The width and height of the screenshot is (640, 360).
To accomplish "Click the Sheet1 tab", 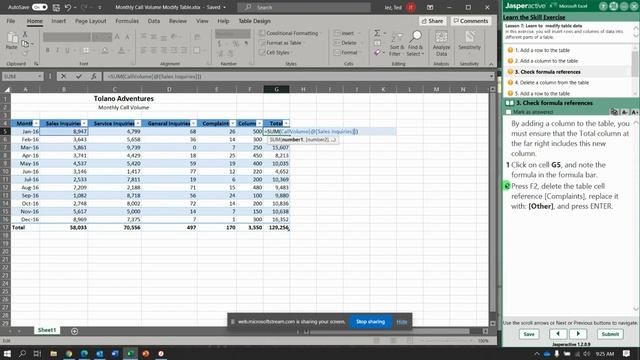I will tap(47, 330).
